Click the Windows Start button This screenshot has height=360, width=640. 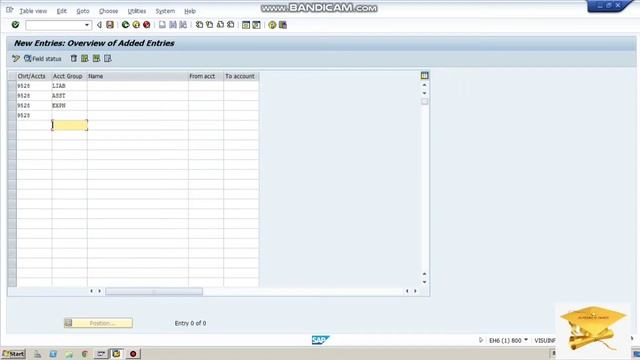point(13,354)
